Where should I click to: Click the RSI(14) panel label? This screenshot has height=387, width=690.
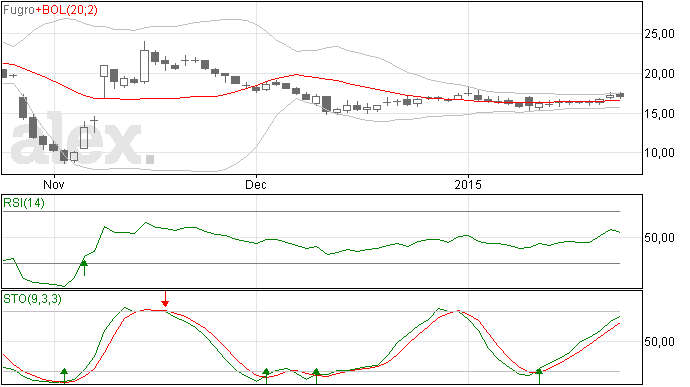point(24,203)
